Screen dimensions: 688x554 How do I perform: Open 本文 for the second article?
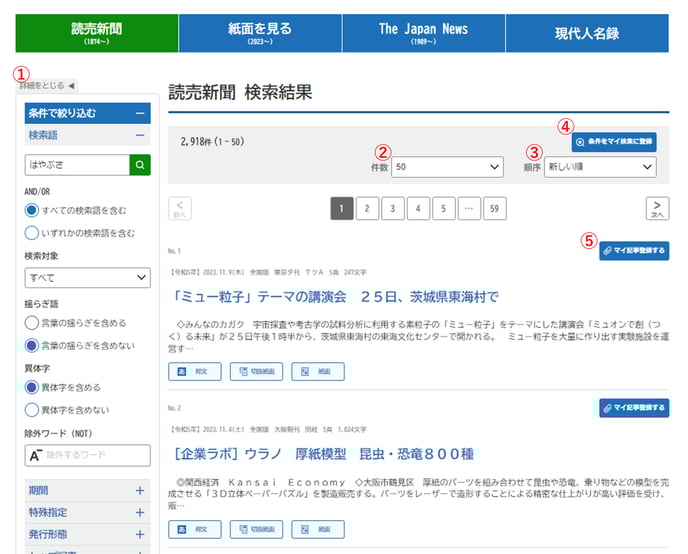point(195,529)
